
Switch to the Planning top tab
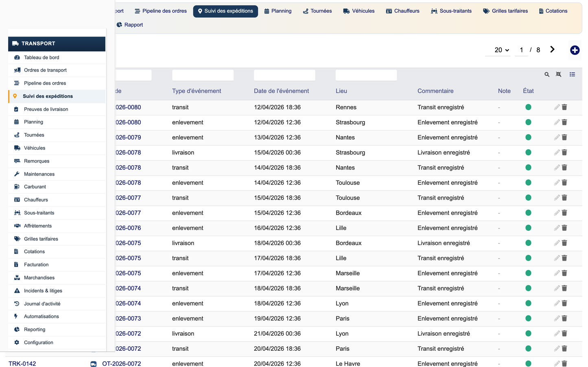click(278, 11)
